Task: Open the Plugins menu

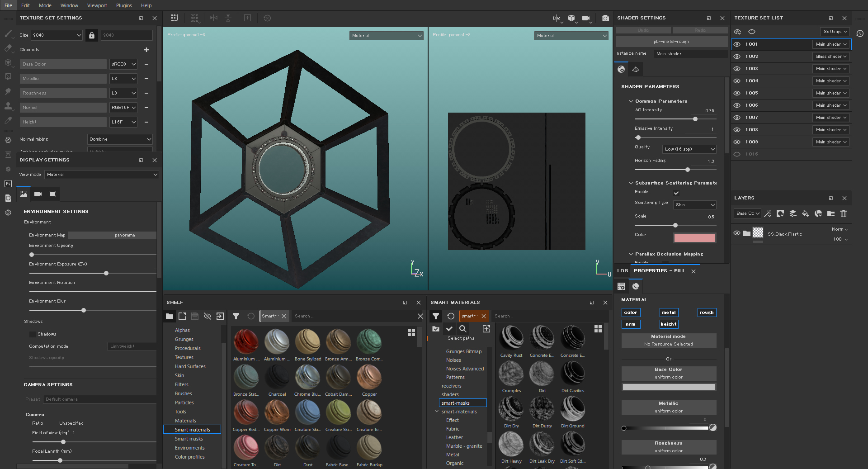Action: point(124,5)
